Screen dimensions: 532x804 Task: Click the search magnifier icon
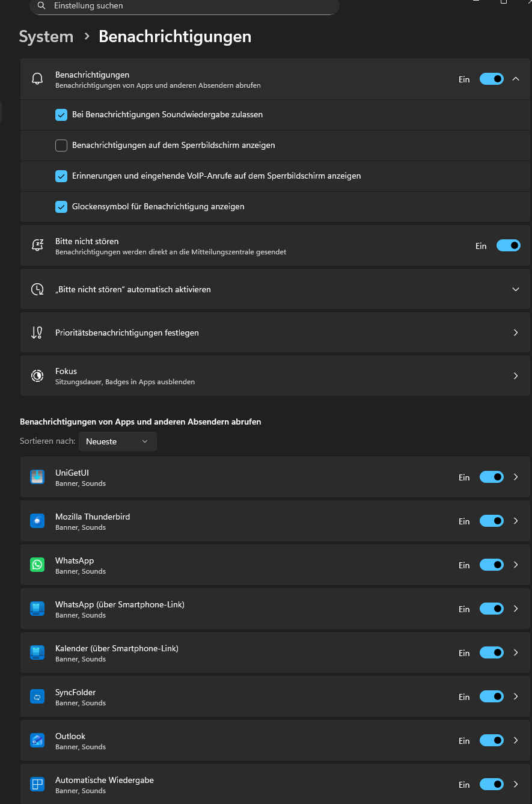point(41,5)
